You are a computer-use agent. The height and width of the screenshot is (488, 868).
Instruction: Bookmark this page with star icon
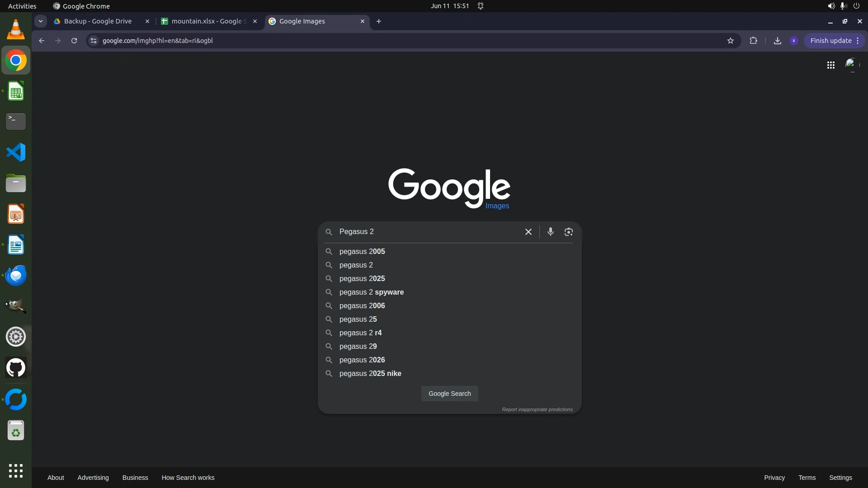click(730, 41)
